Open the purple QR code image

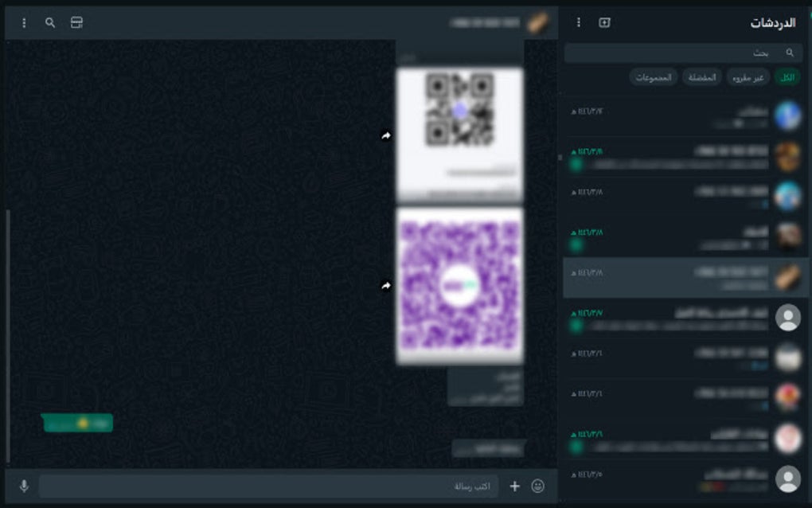(x=460, y=286)
